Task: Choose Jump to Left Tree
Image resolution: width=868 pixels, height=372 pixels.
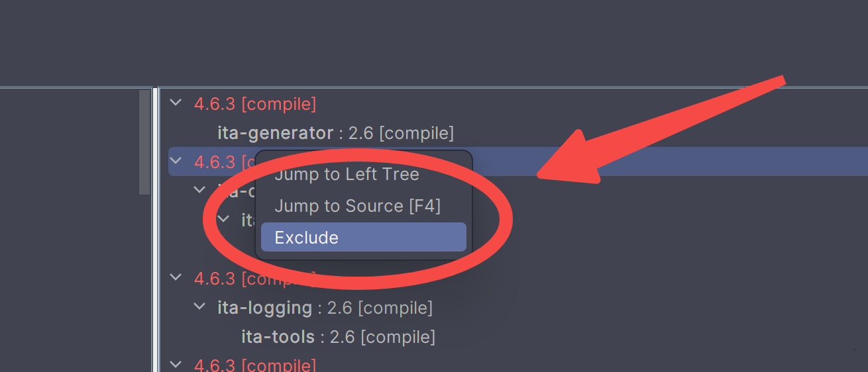Action: (x=347, y=175)
